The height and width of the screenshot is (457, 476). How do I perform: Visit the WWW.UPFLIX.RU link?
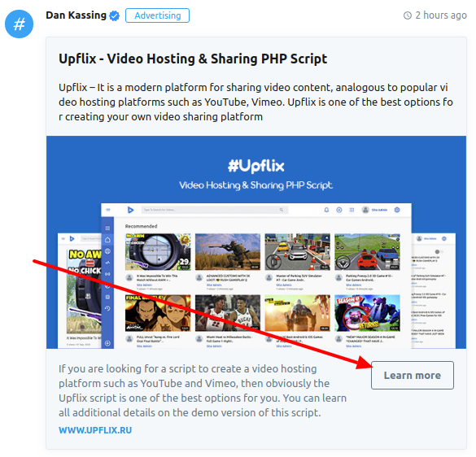click(95, 430)
